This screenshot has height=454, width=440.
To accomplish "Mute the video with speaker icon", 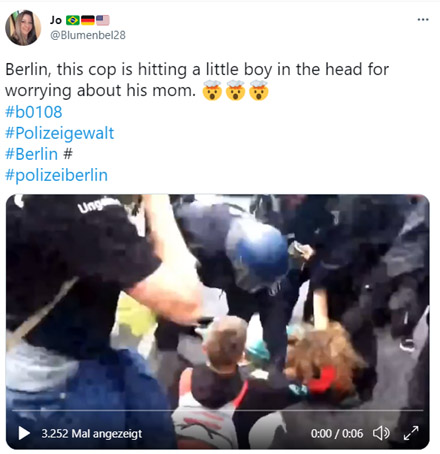I will (x=381, y=433).
